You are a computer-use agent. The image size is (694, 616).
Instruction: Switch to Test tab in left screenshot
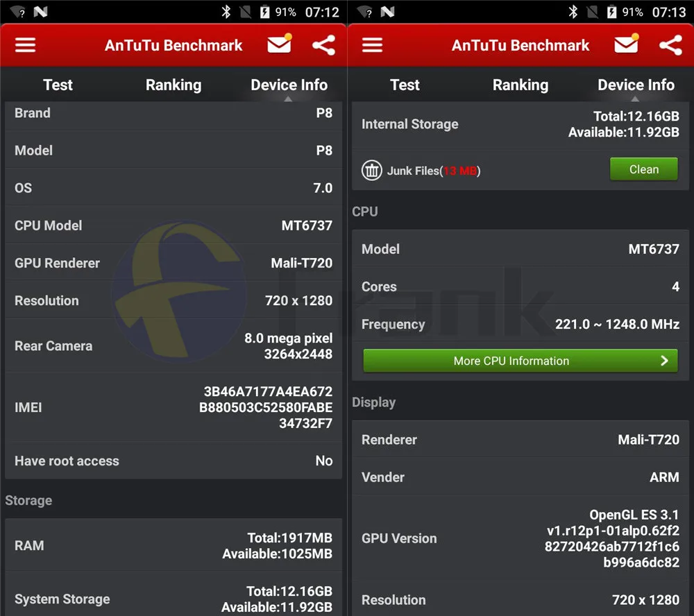(58, 85)
